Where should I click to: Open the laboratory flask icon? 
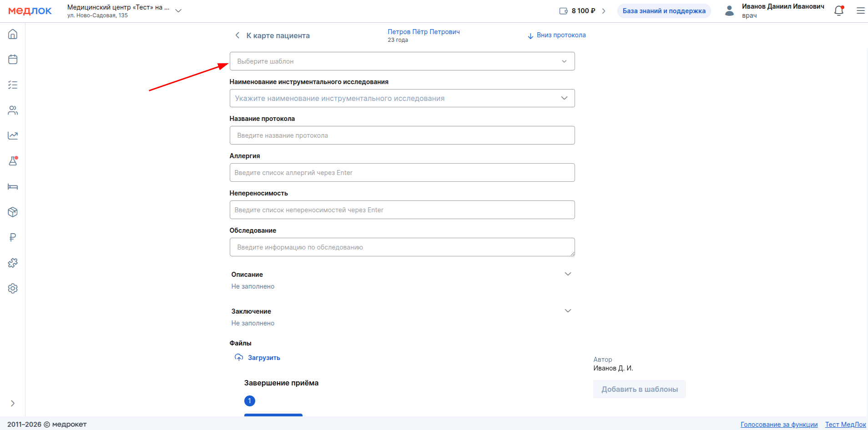(x=13, y=161)
